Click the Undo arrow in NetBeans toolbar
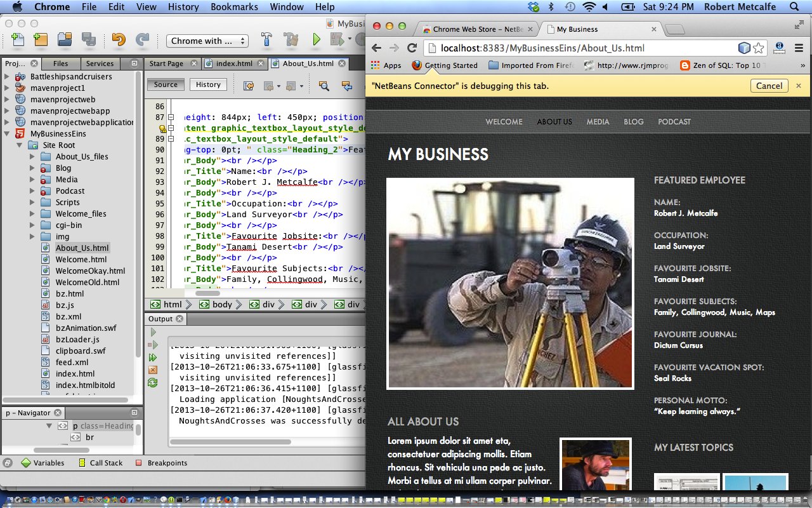Viewport: 812px width, 508px height. pyautogui.click(x=118, y=40)
